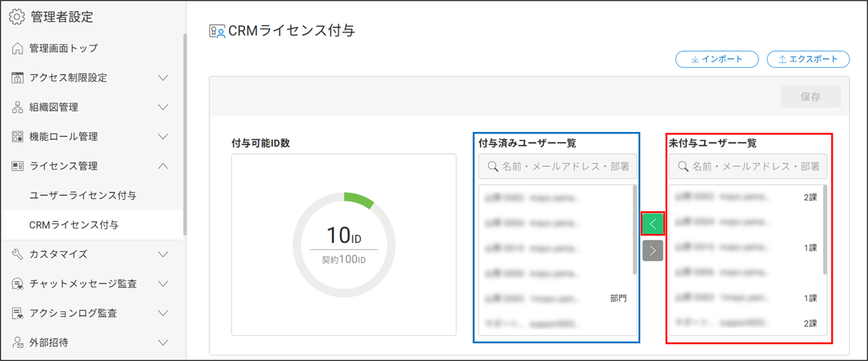Collapse the ライセンス管理 section chevron
Viewport: 868px width, 361px height.
[x=163, y=166]
